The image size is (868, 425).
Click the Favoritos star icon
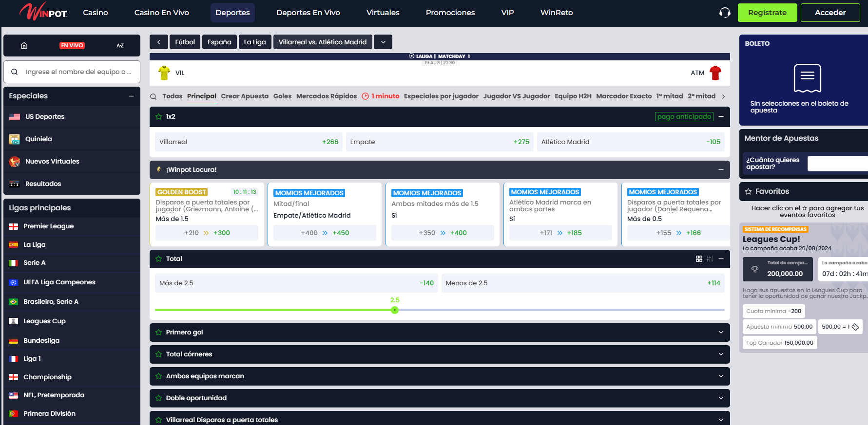coord(748,192)
